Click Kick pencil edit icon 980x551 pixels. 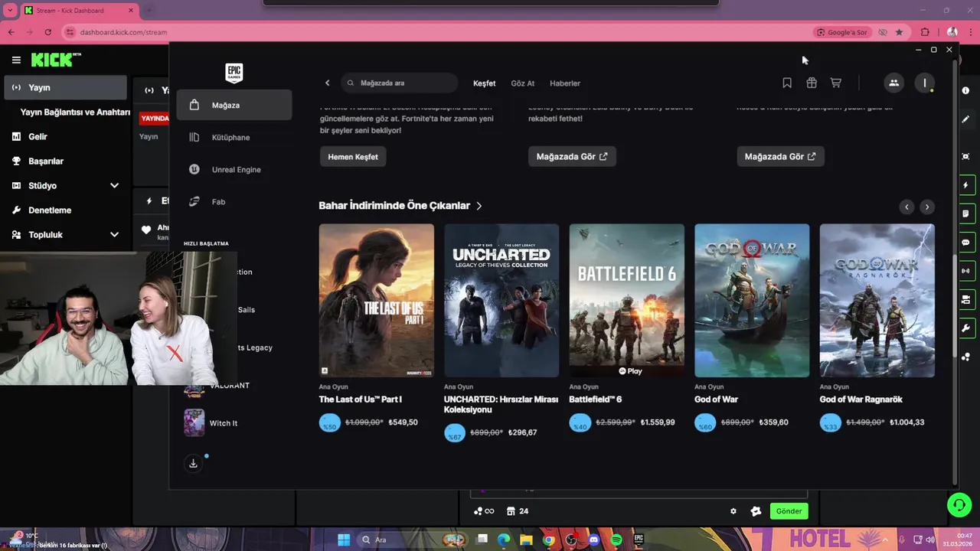tap(965, 119)
